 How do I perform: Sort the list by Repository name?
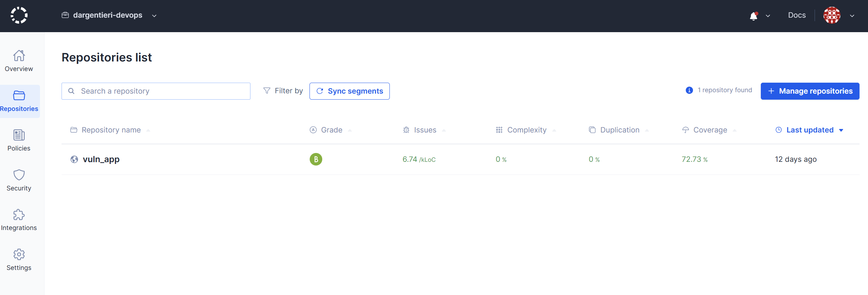point(111,130)
